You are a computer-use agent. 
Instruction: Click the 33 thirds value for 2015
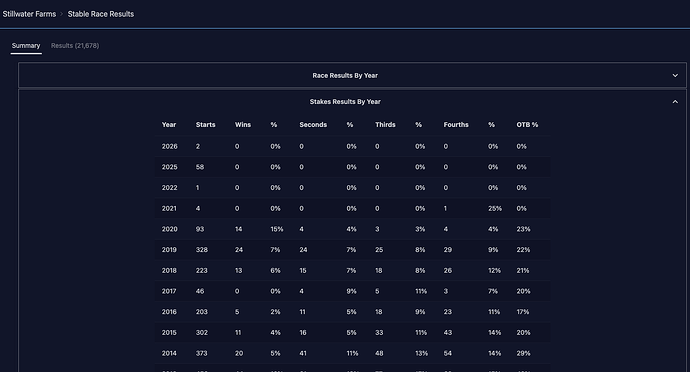(379, 333)
